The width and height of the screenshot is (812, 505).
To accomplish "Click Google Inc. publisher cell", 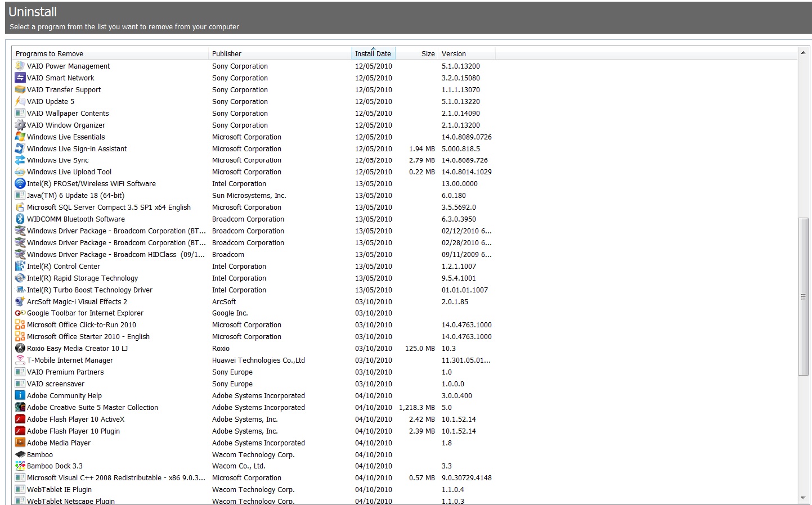I will tap(230, 313).
